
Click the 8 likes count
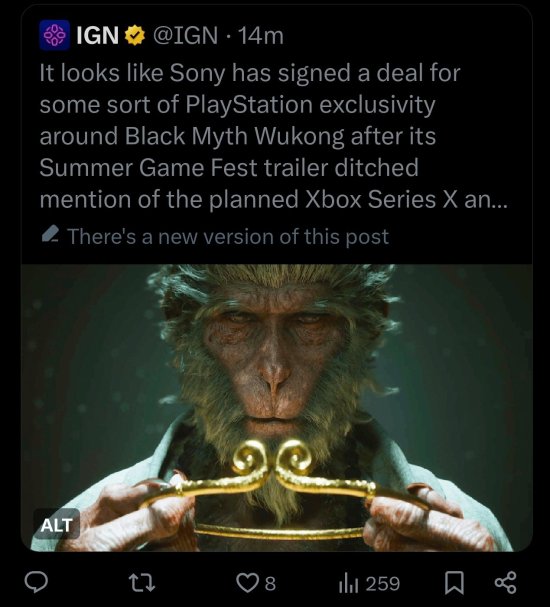pos(271,583)
